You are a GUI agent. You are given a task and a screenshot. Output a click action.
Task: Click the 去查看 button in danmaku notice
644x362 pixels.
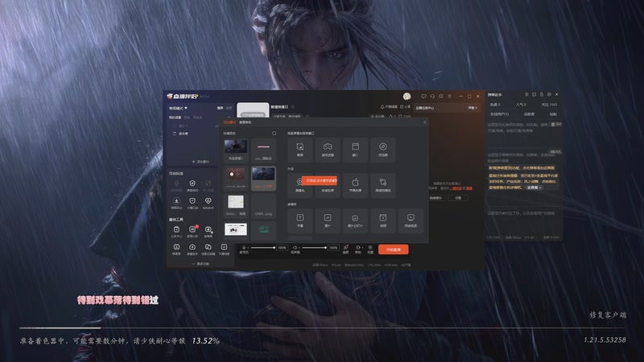[534, 187]
